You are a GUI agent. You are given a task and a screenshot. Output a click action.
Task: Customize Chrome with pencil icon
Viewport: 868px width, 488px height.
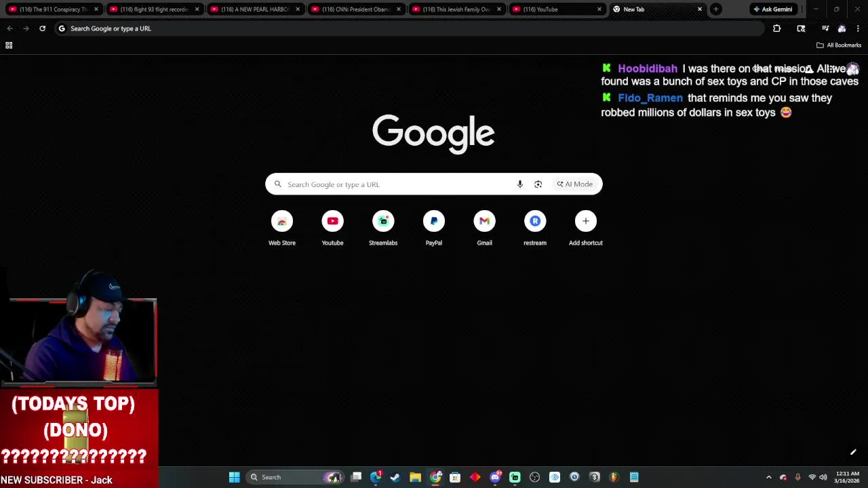853,452
